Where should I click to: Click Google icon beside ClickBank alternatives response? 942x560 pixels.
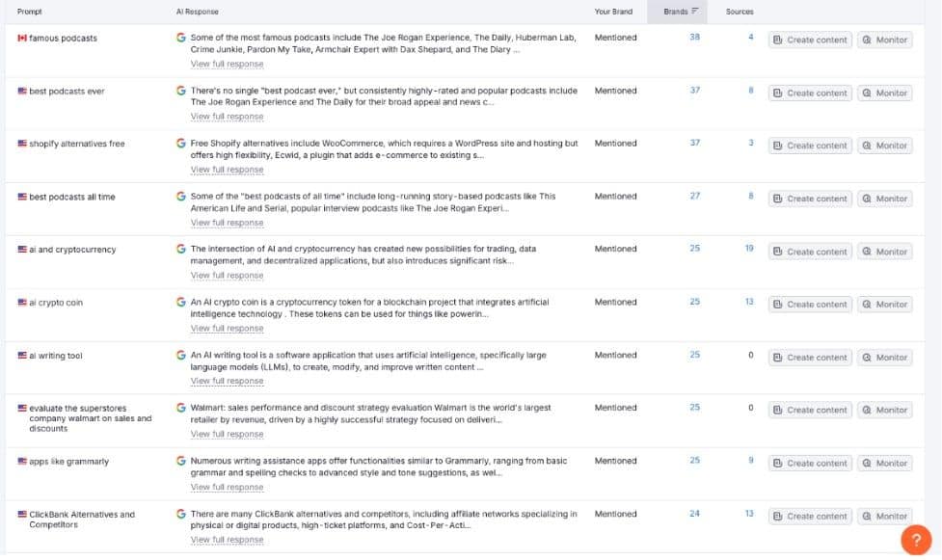(x=181, y=514)
